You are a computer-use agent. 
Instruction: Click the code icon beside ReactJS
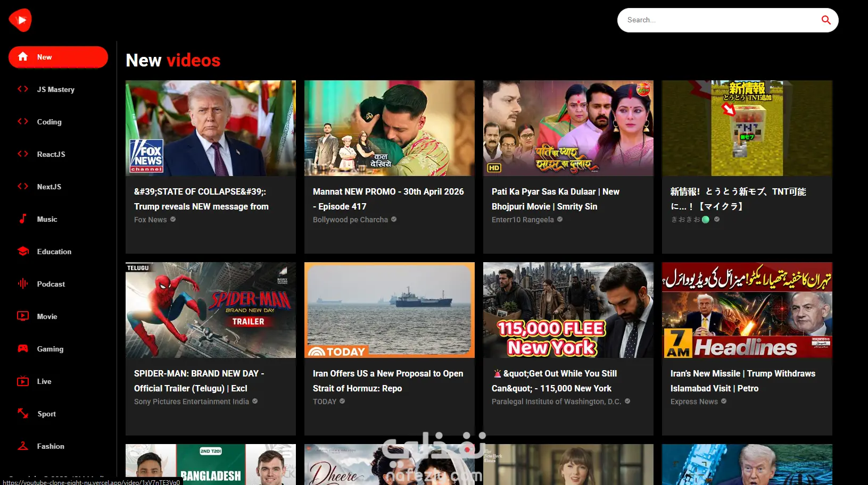23,154
